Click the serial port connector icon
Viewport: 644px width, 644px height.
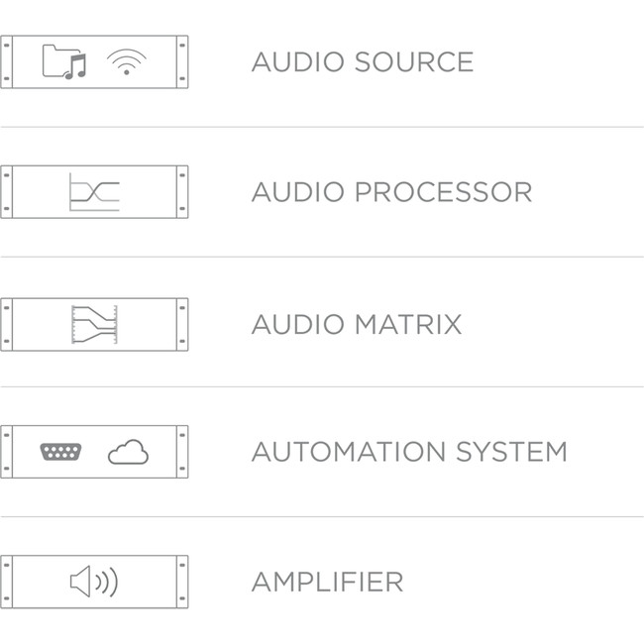59,452
